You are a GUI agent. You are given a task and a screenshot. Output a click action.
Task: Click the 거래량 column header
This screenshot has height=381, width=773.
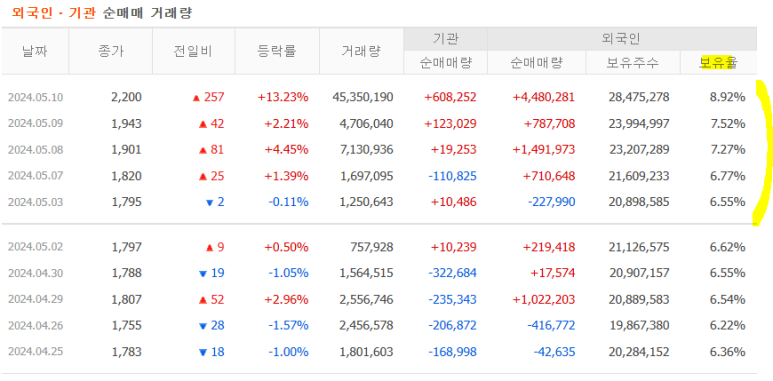[361, 51]
